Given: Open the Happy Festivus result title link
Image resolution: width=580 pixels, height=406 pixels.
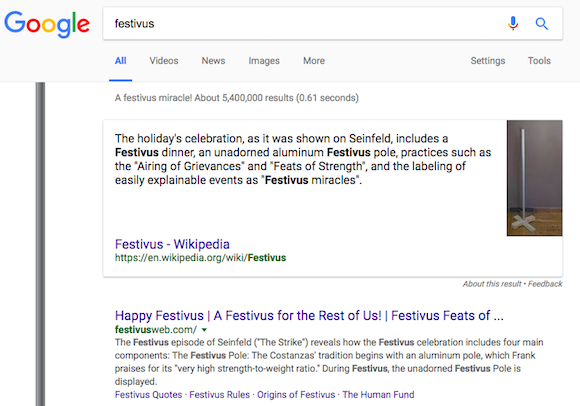Looking at the screenshot, I should tap(309, 315).
